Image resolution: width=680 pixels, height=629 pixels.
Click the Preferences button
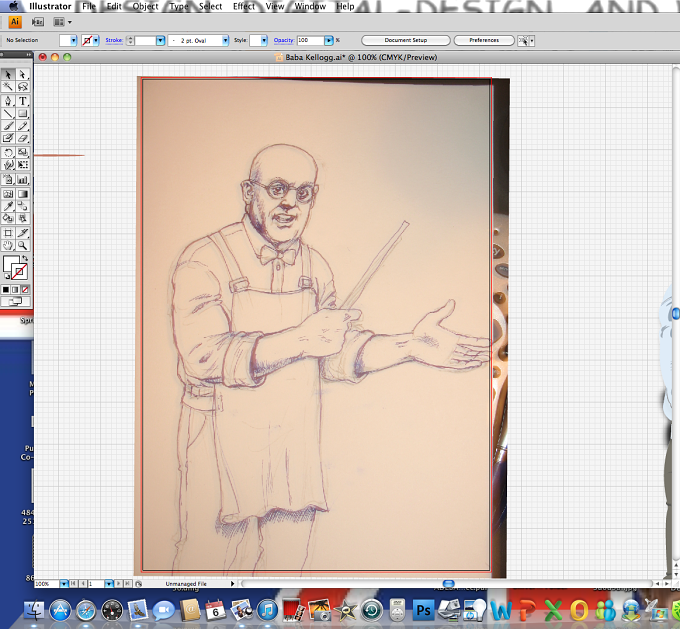pyautogui.click(x=484, y=40)
